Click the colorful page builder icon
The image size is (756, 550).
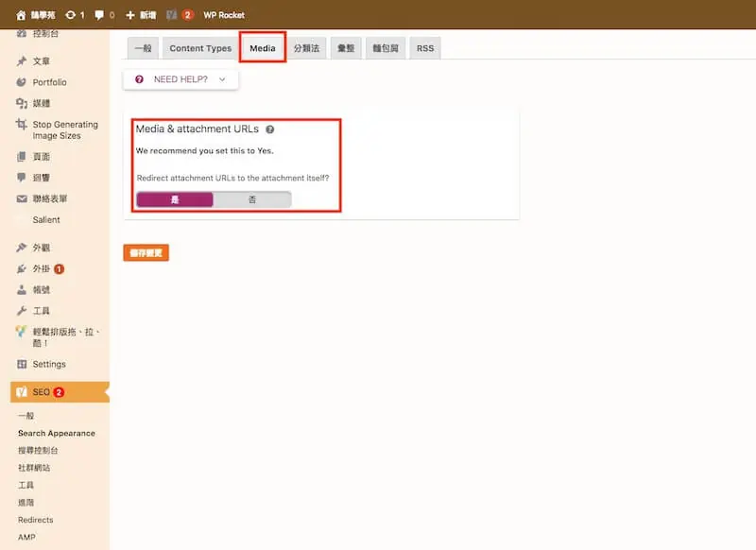(x=21, y=332)
